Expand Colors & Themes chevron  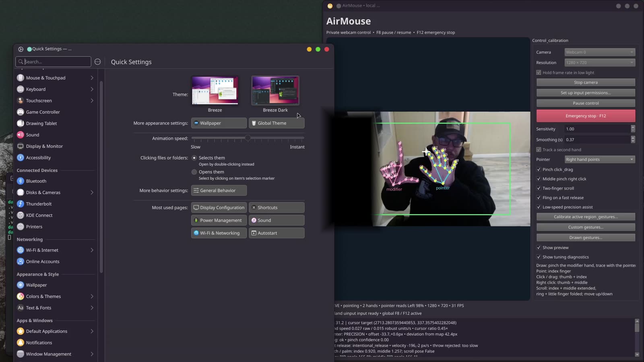[92, 296]
